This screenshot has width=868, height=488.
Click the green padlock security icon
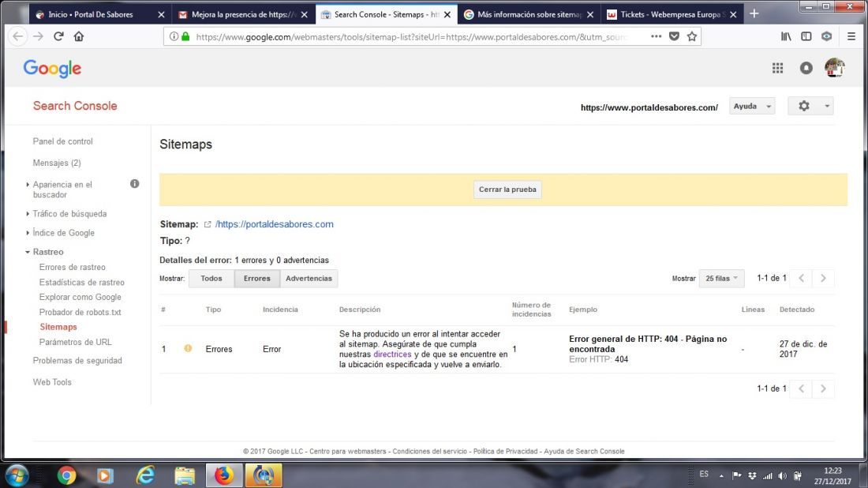coord(185,36)
